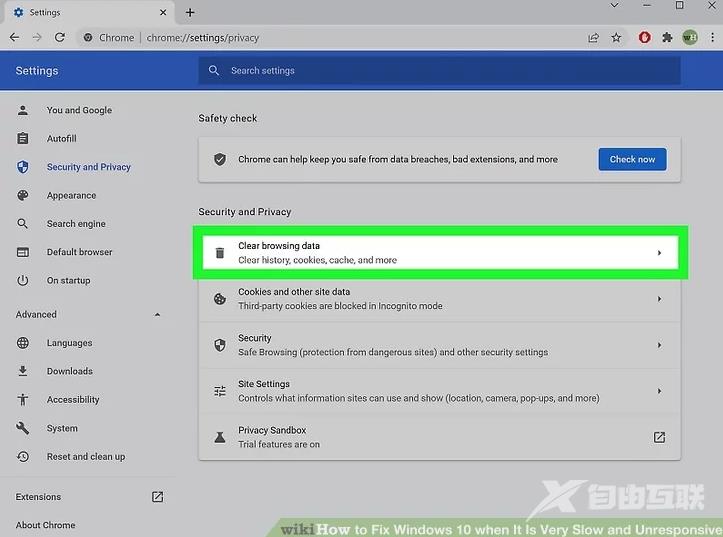Open Languages settings

[69, 343]
